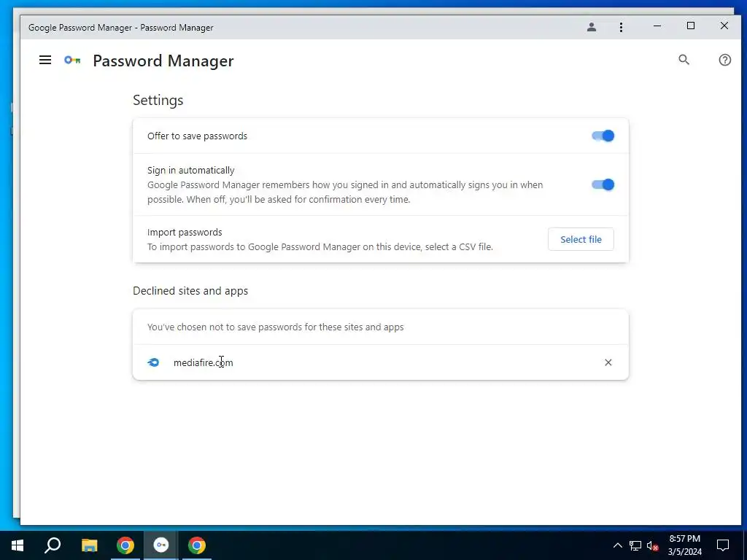
Task: Click the network status tray icon
Action: click(635, 545)
